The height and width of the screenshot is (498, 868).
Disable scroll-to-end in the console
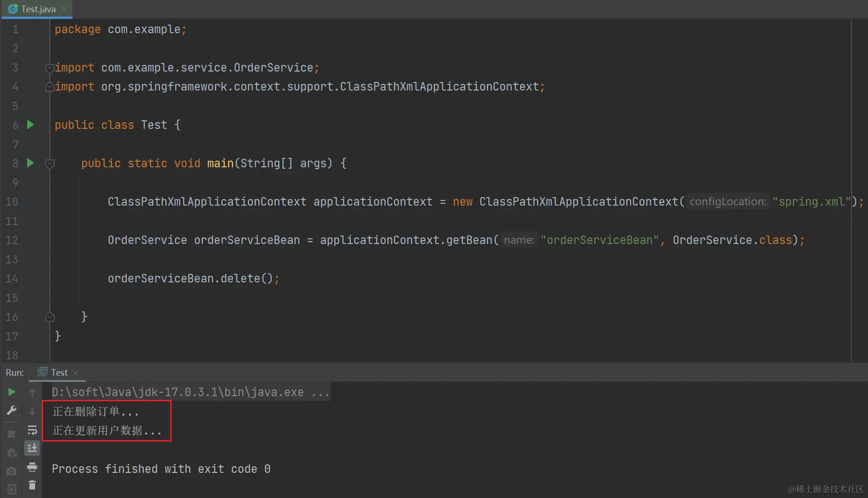(32, 448)
